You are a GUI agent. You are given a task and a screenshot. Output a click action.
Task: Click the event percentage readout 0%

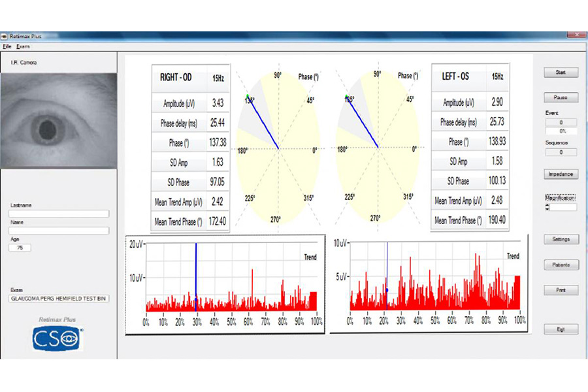click(561, 131)
